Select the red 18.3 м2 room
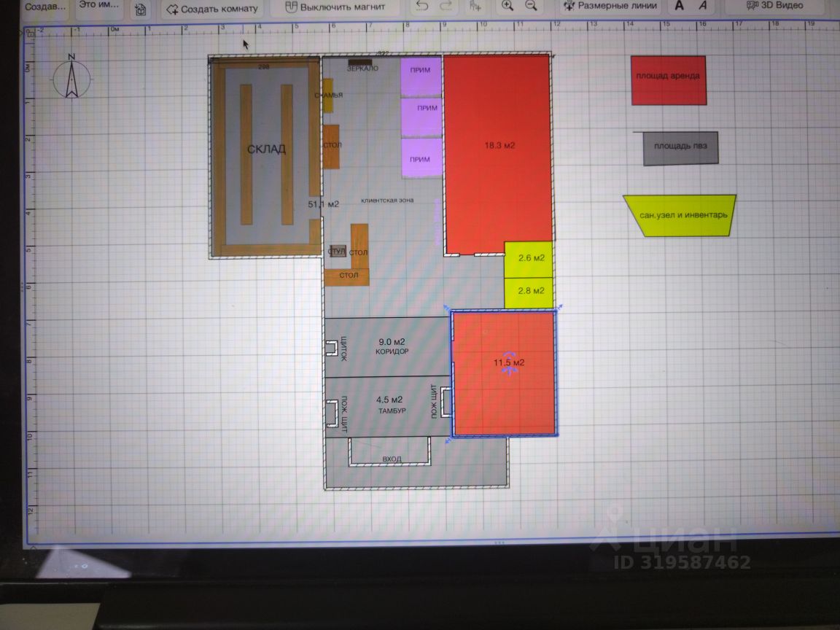Screen dimensions: 840x630 (498, 153)
